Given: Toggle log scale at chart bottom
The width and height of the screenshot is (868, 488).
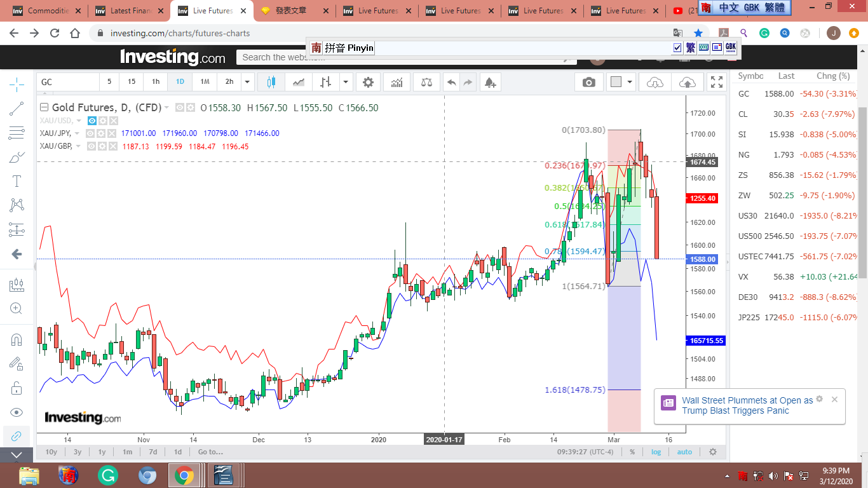Looking at the screenshot, I should pyautogui.click(x=656, y=452).
